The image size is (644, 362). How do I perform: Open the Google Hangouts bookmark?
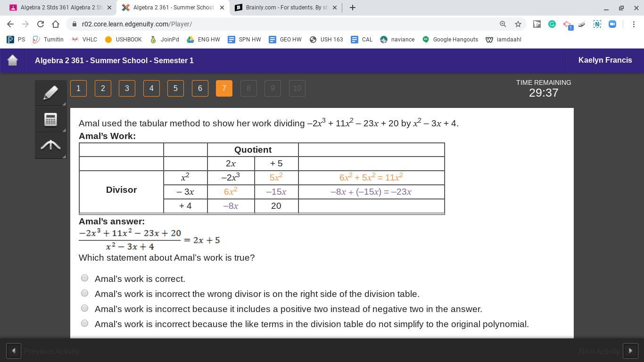click(x=450, y=40)
